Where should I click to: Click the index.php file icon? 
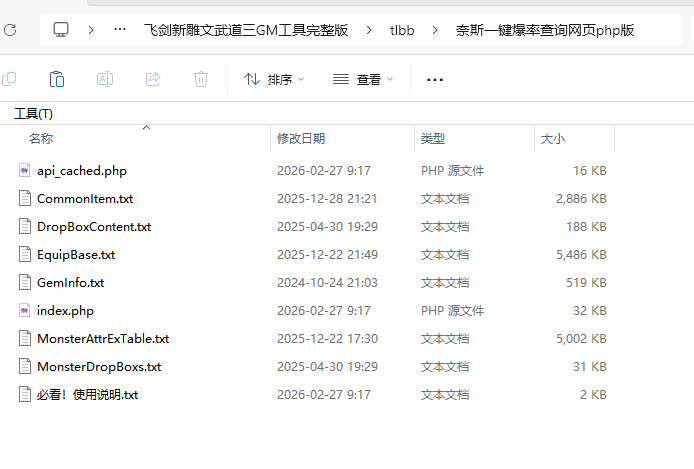coord(25,311)
